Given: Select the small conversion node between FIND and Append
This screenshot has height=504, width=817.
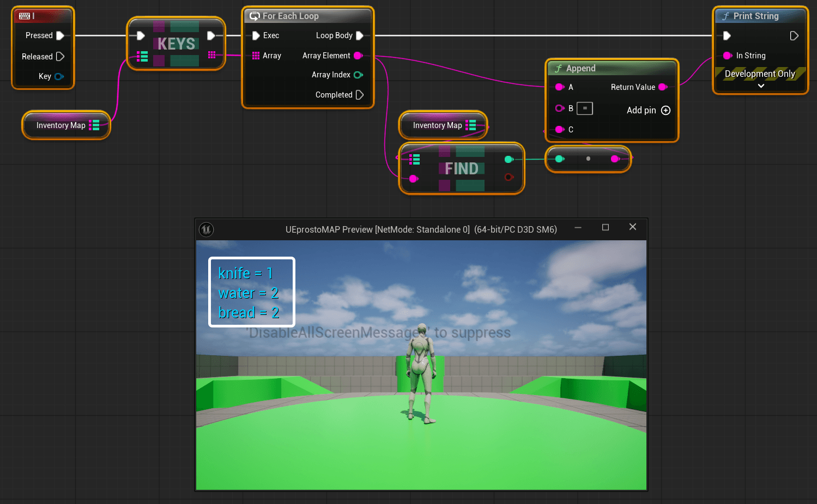Looking at the screenshot, I should (588, 159).
